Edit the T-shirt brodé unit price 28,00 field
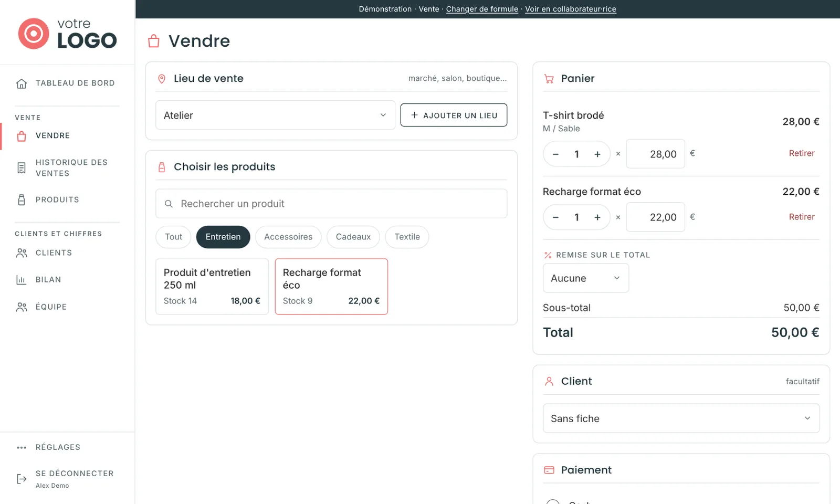840x504 pixels. (656, 154)
